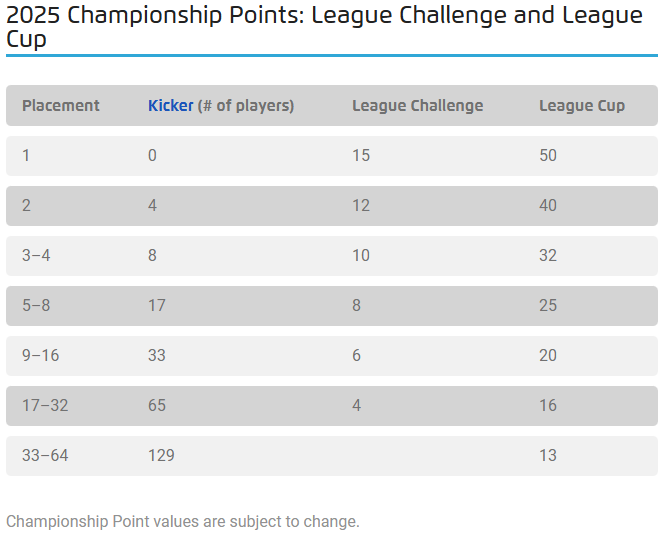Viewport: 664px width, 544px height.
Task: Select the League Cup value 32
Action: click(548, 256)
